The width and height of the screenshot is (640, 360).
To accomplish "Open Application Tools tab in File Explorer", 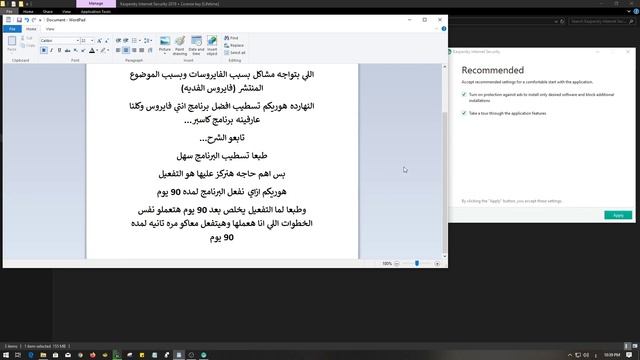I will point(96,12).
